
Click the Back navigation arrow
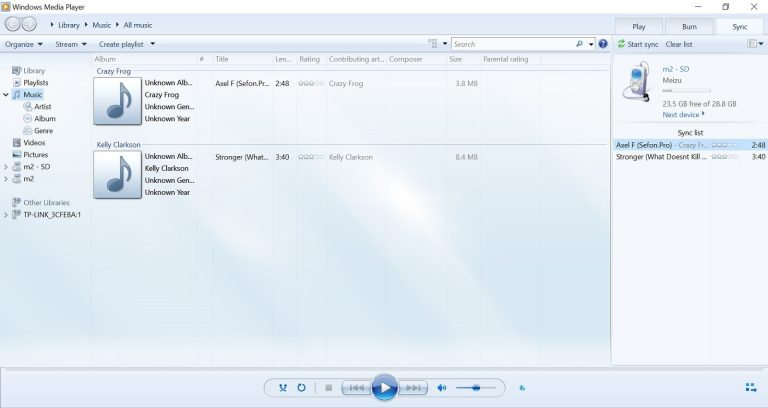click(13, 24)
